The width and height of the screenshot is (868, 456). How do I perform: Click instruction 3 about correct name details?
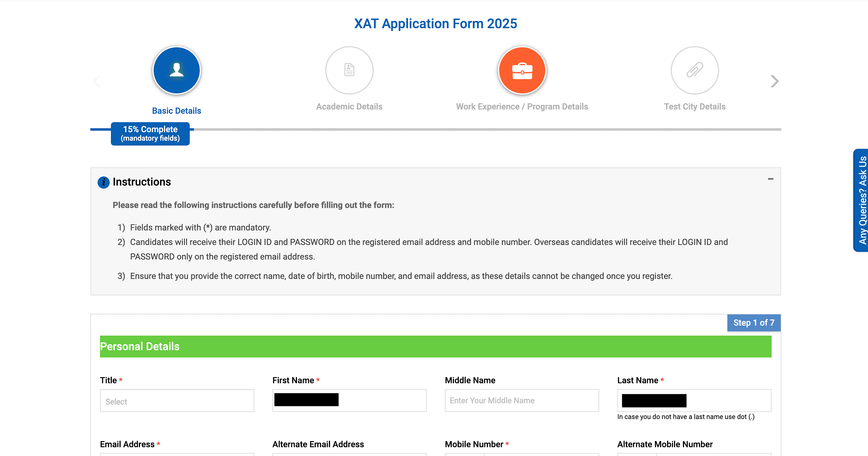click(x=401, y=277)
